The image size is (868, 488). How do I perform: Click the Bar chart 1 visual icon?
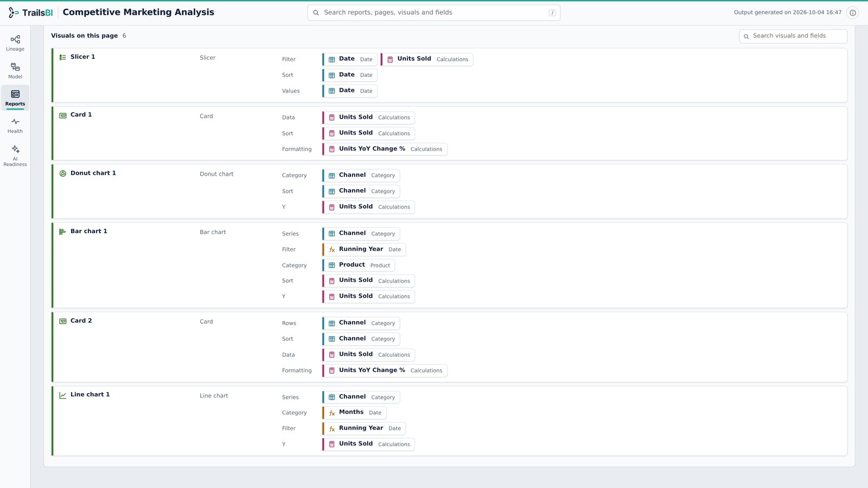point(63,232)
